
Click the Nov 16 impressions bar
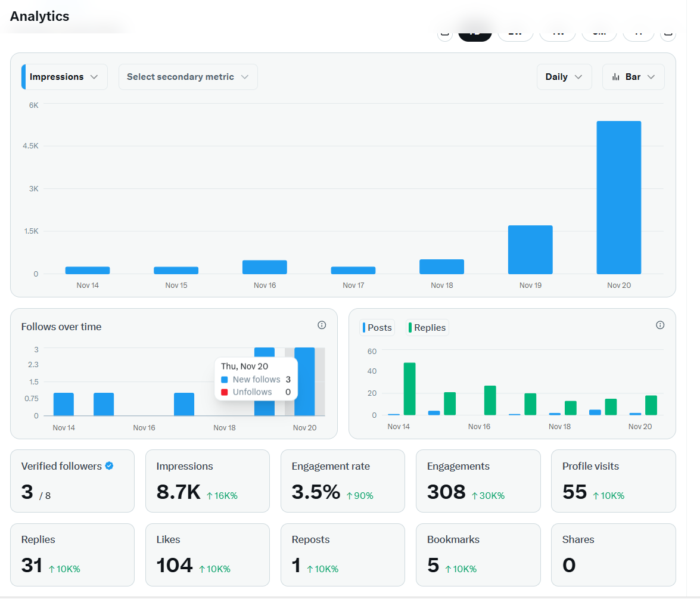(x=265, y=267)
